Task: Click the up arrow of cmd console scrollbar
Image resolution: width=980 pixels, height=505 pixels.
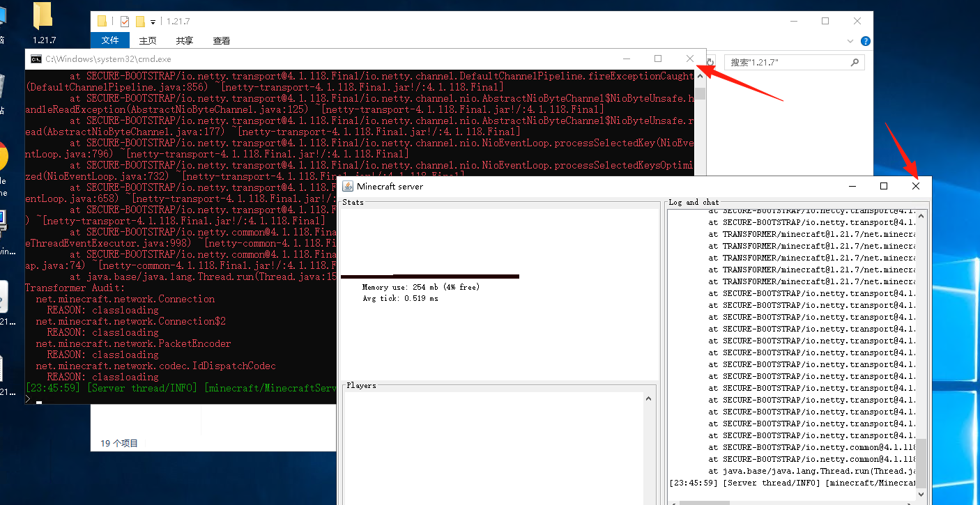Action: coord(700,77)
